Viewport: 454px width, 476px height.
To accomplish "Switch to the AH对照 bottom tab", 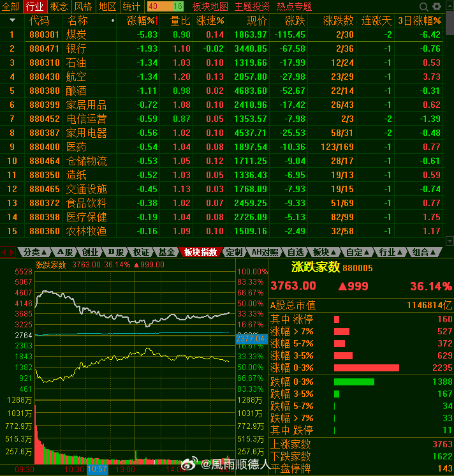I will click(265, 252).
